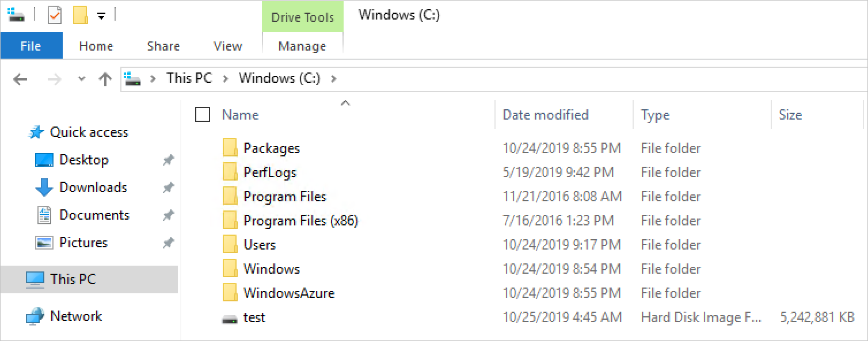Open Downloads from the sidebar

(93, 187)
